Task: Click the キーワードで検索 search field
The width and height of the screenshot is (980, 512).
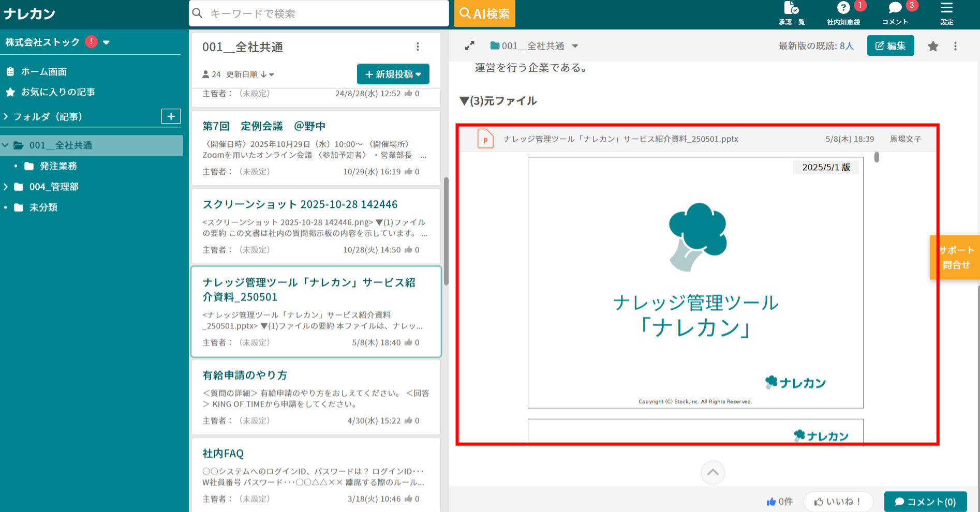Action: (318, 13)
